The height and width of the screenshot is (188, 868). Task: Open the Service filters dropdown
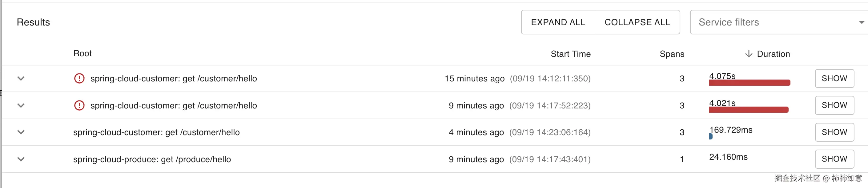click(x=778, y=22)
